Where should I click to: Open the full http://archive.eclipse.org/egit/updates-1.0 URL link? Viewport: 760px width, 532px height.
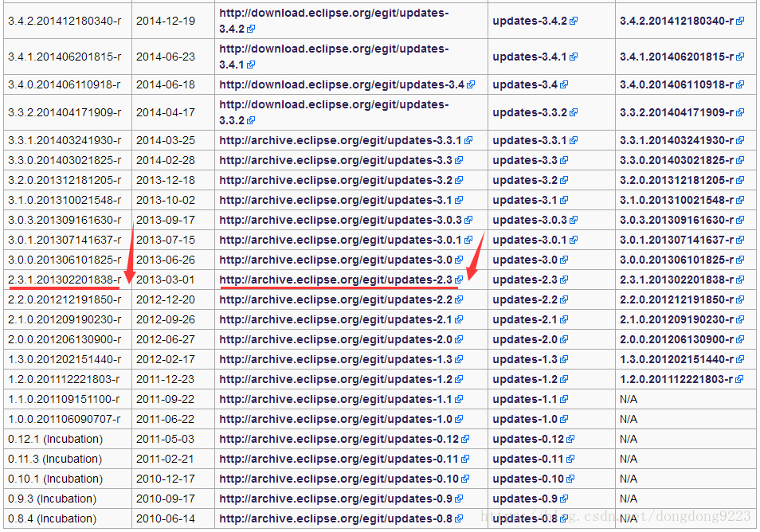click(341, 419)
